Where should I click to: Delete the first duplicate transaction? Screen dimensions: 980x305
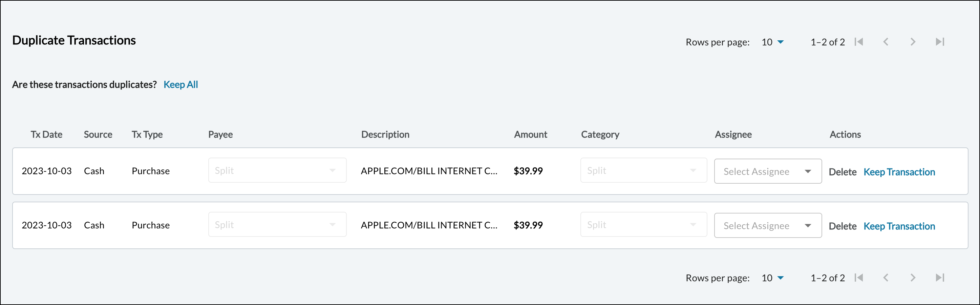tap(842, 172)
